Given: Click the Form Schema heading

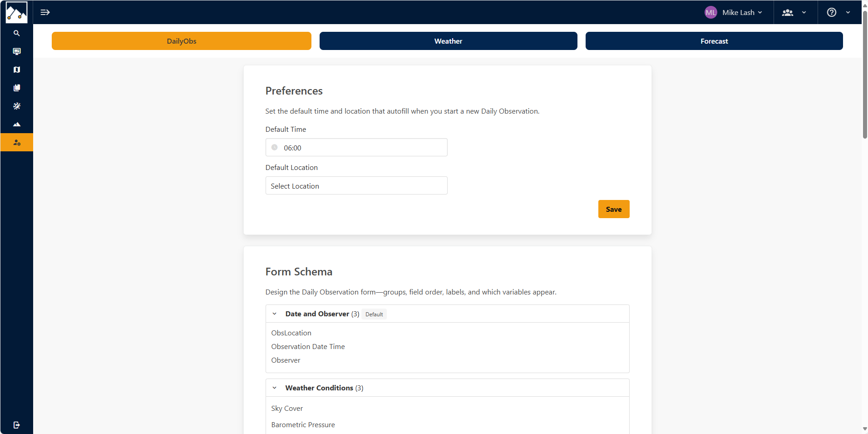Looking at the screenshot, I should [299, 272].
